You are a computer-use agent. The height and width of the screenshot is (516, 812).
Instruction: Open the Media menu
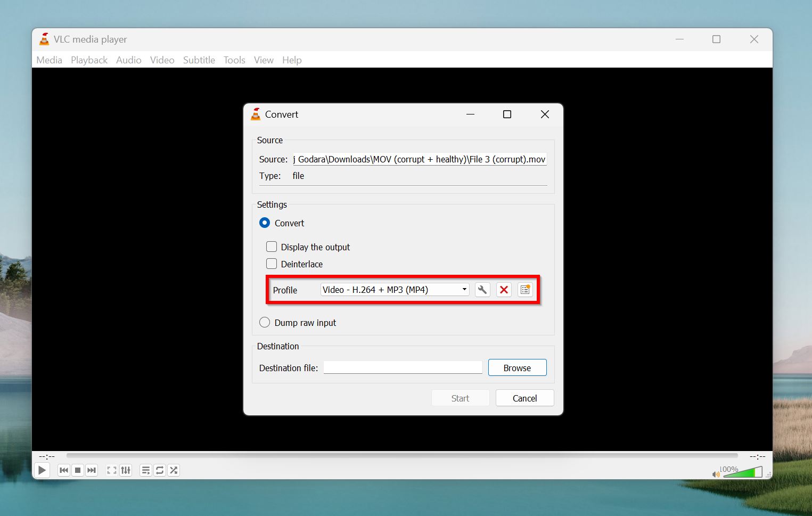coord(49,60)
